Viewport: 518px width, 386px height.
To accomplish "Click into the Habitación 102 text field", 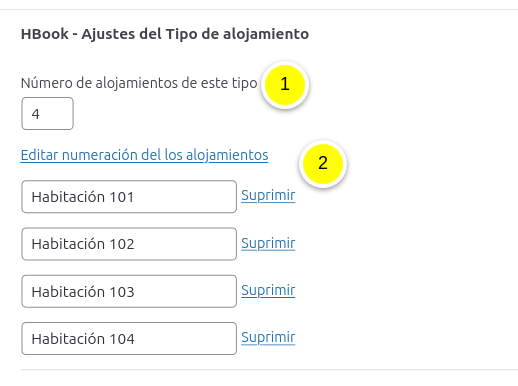I will coord(129,244).
